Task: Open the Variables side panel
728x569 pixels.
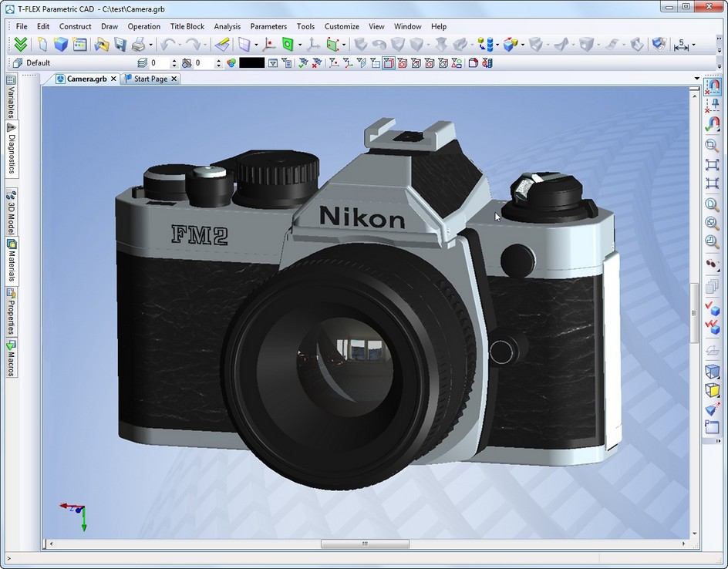Action: tap(12, 96)
